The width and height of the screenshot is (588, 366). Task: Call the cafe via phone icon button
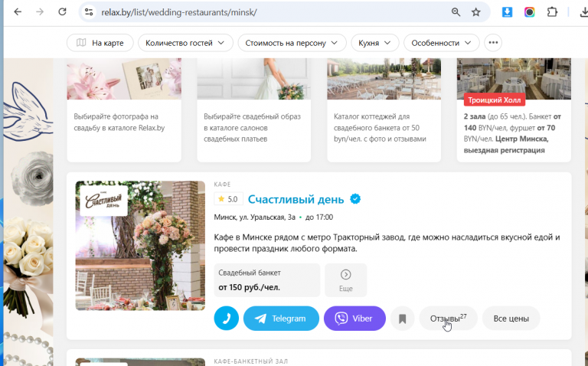click(227, 319)
